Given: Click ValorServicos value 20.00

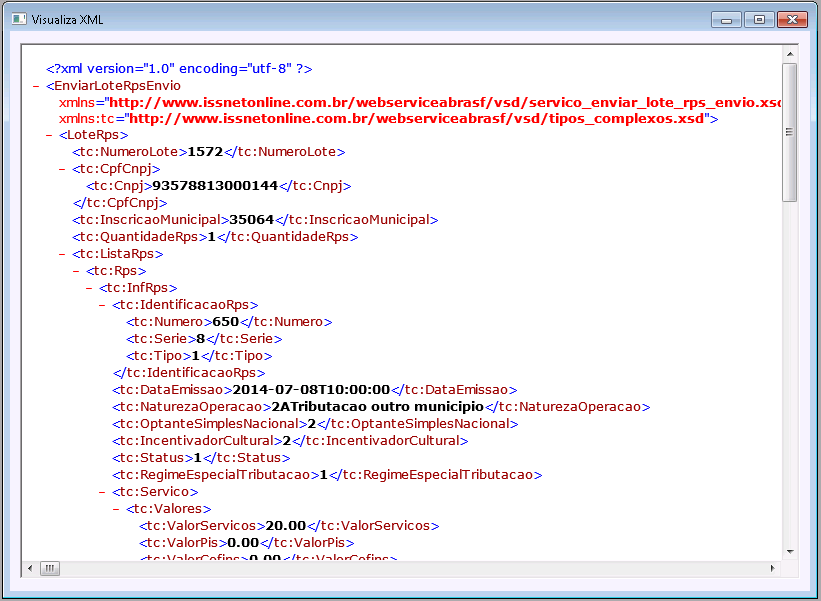Looking at the screenshot, I should click(286, 526).
